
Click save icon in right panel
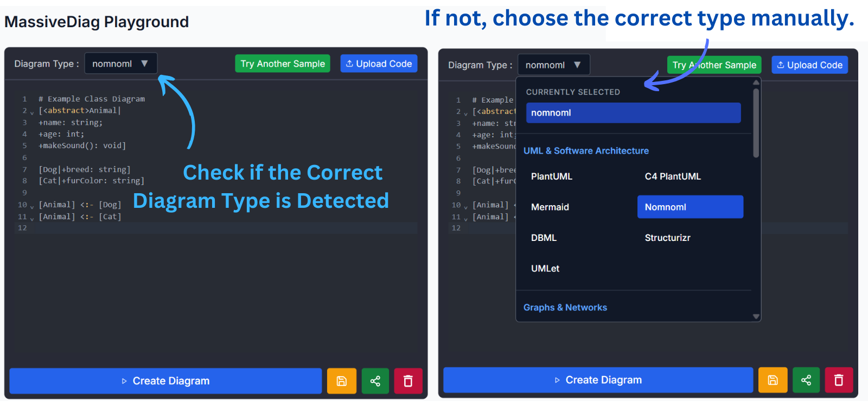(x=773, y=380)
